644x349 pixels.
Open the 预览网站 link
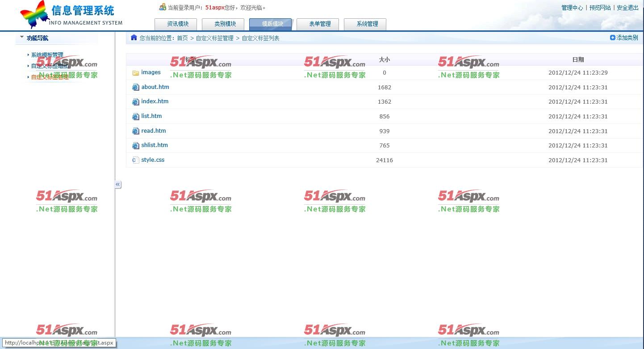pyautogui.click(x=600, y=8)
